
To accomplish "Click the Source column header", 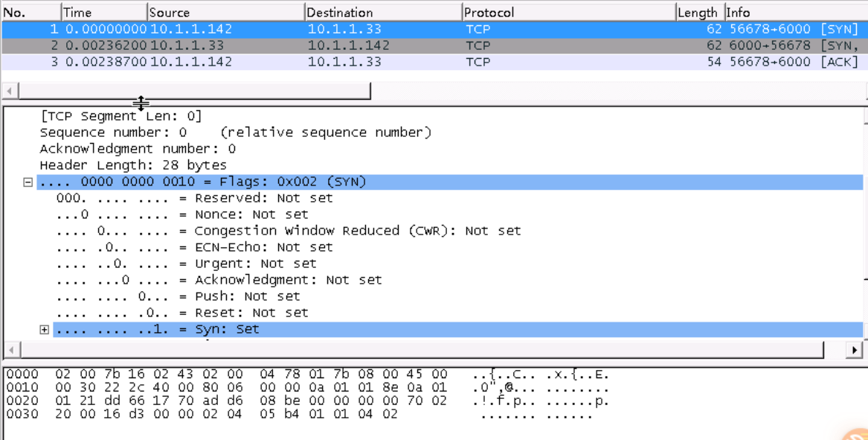I will [x=225, y=12].
